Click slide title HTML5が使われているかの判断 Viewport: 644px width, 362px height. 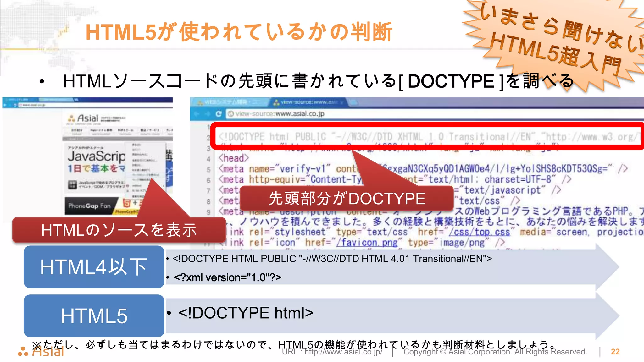click(x=239, y=32)
